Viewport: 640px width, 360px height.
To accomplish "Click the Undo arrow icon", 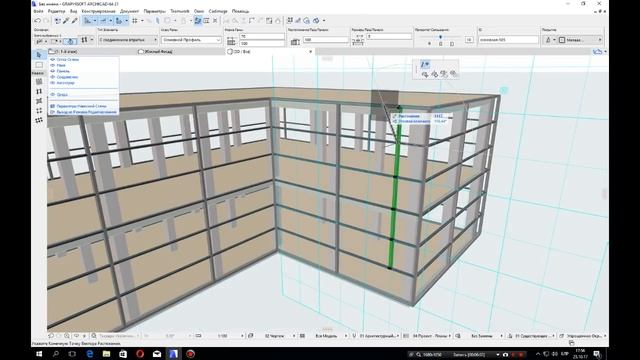I will [38, 20].
